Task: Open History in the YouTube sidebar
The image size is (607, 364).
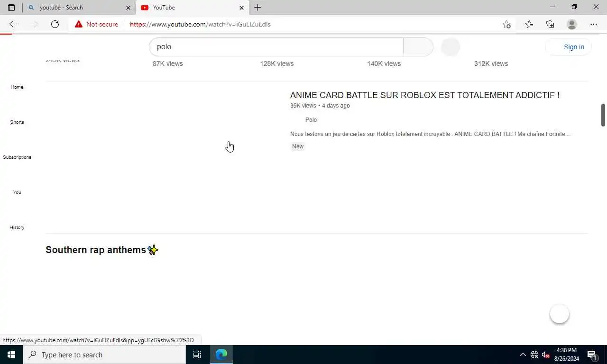Action: (17, 227)
